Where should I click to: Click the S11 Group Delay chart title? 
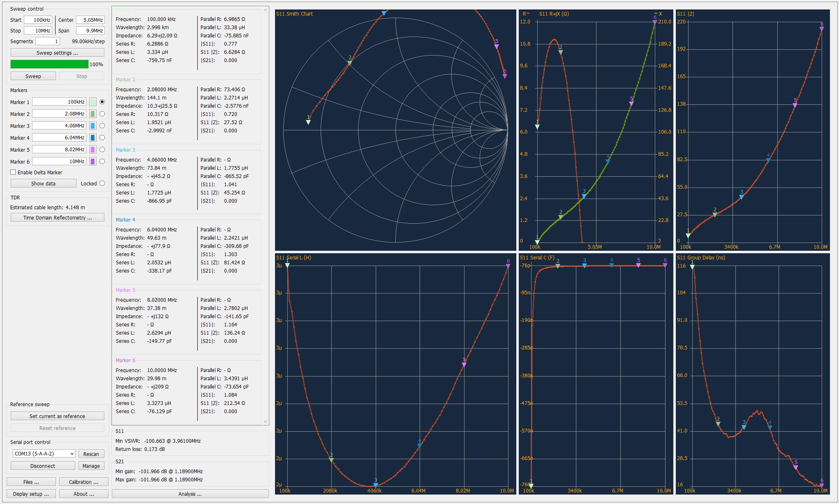coord(701,258)
